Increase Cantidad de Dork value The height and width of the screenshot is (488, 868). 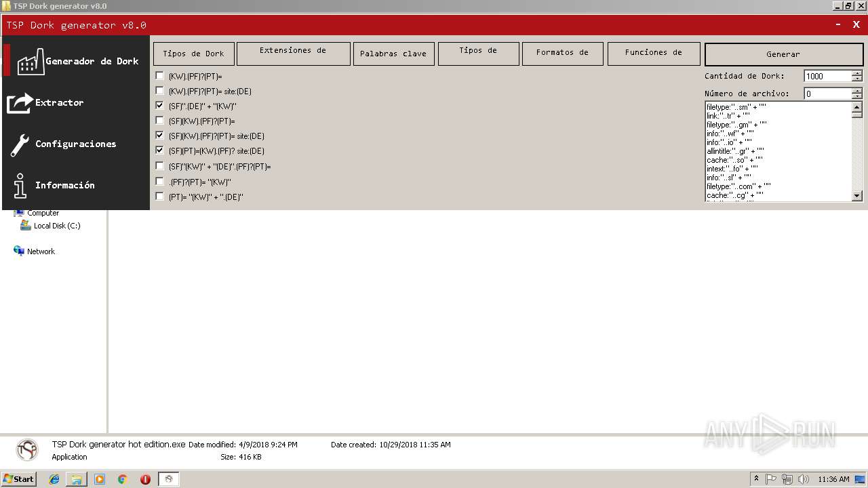click(x=857, y=73)
